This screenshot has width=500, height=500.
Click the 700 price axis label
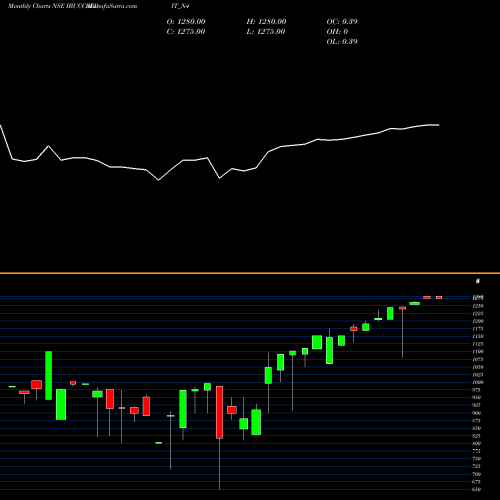coord(477,474)
